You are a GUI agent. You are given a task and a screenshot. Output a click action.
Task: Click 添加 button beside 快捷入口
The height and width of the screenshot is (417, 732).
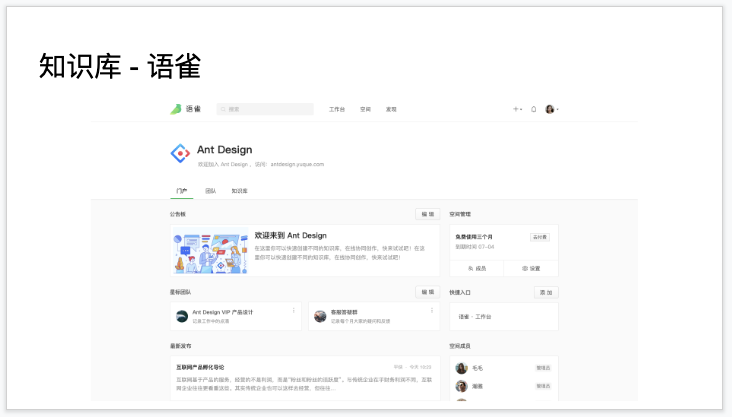click(x=546, y=292)
